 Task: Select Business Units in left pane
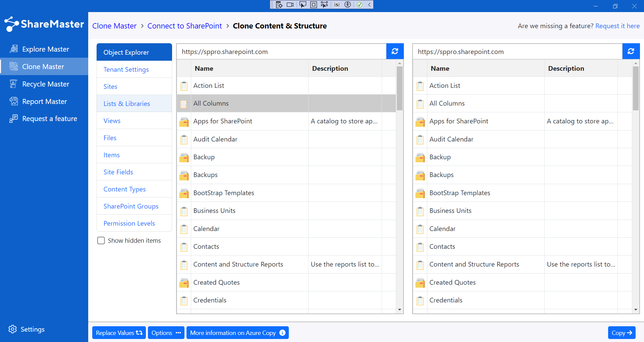pyautogui.click(x=286, y=211)
